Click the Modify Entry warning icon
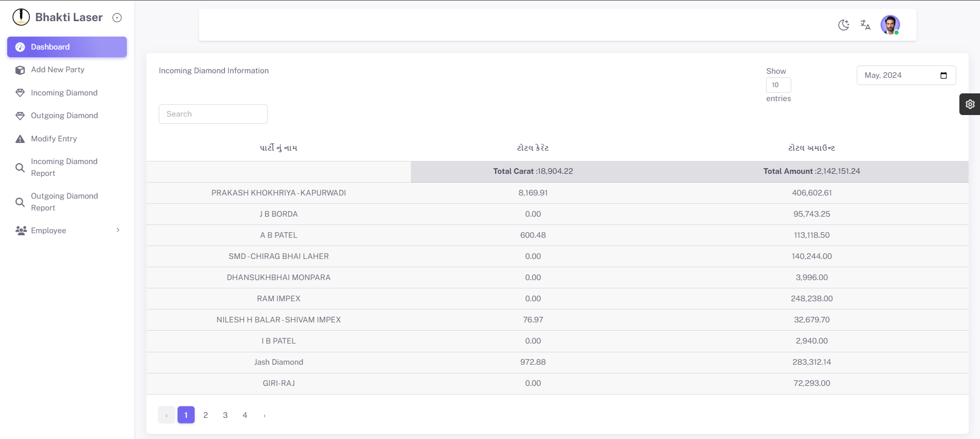The width and height of the screenshot is (980, 439). click(20, 139)
